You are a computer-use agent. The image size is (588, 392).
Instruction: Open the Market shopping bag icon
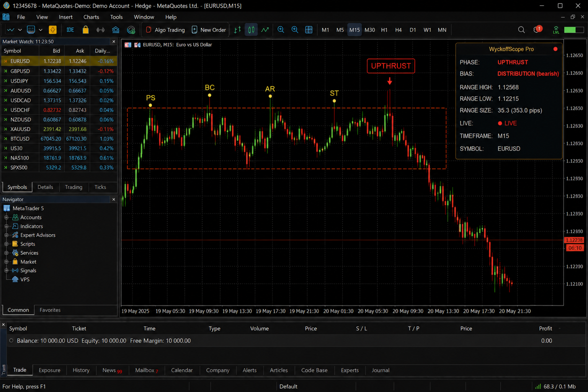(x=85, y=30)
